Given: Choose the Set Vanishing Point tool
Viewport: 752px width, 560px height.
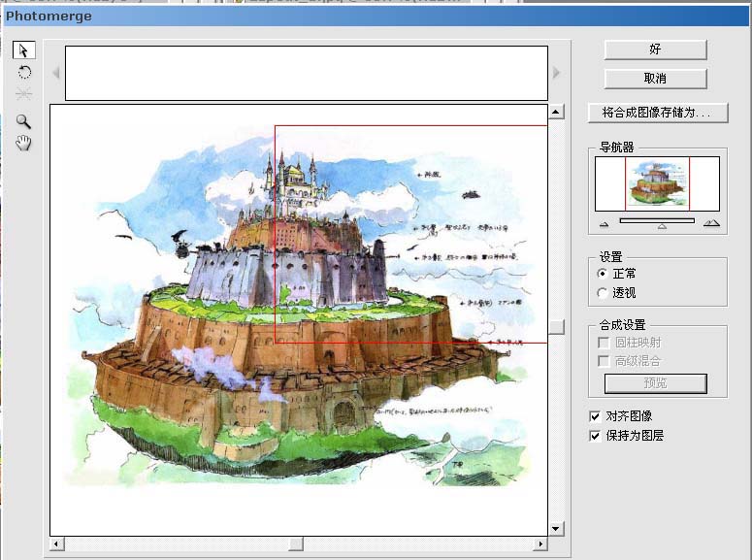Looking at the screenshot, I should click(x=23, y=93).
